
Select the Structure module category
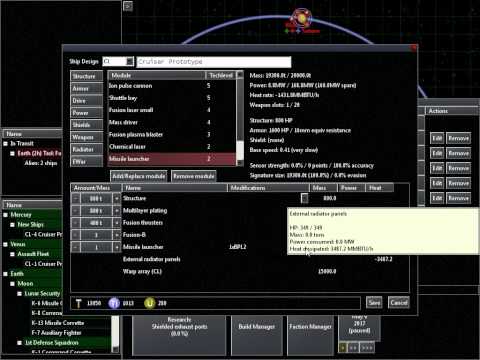coord(86,76)
